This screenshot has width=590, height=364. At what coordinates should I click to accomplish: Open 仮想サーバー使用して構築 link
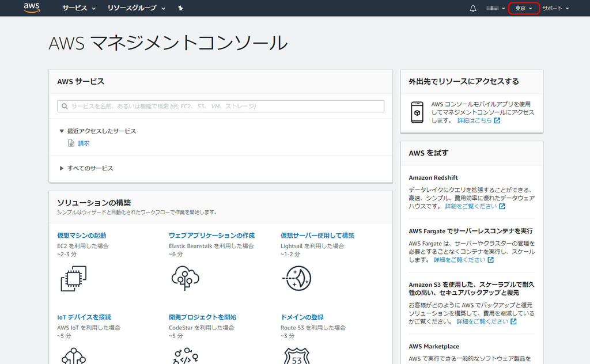[317, 236]
